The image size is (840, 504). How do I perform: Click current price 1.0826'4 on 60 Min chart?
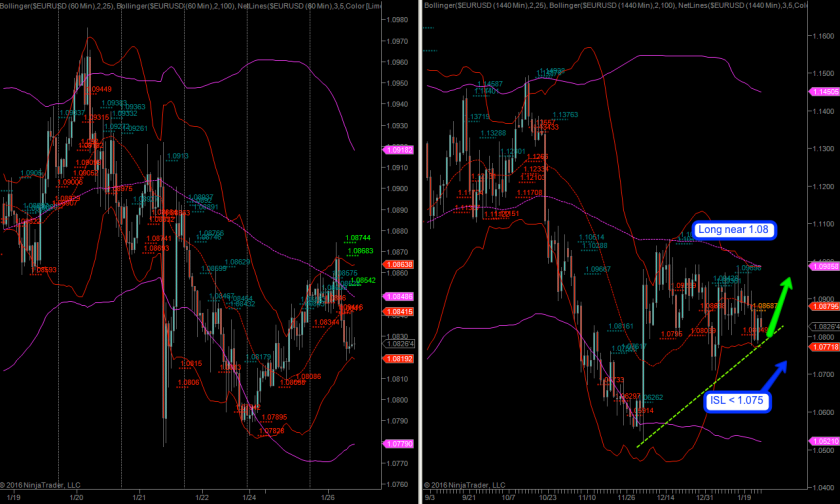click(x=400, y=344)
